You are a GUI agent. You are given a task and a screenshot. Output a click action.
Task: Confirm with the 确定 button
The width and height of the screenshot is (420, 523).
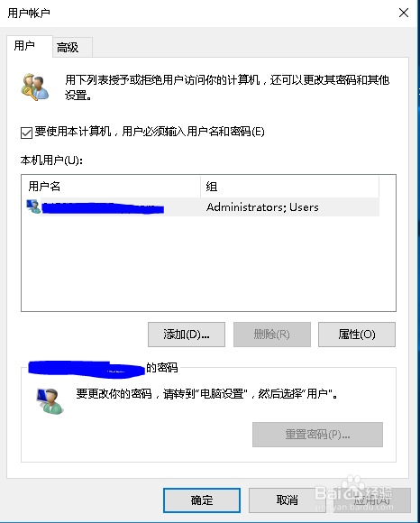(x=202, y=500)
